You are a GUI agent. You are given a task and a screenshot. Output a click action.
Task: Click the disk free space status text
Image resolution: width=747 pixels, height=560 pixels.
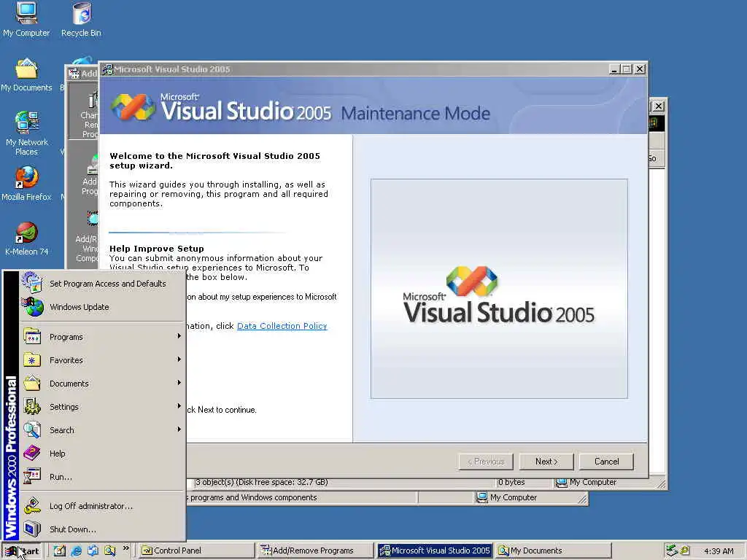click(x=262, y=483)
